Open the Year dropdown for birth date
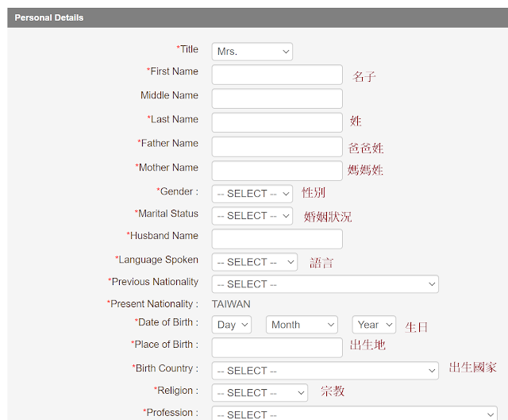508x420 pixels. pyautogui.click(x=374, y=325)
